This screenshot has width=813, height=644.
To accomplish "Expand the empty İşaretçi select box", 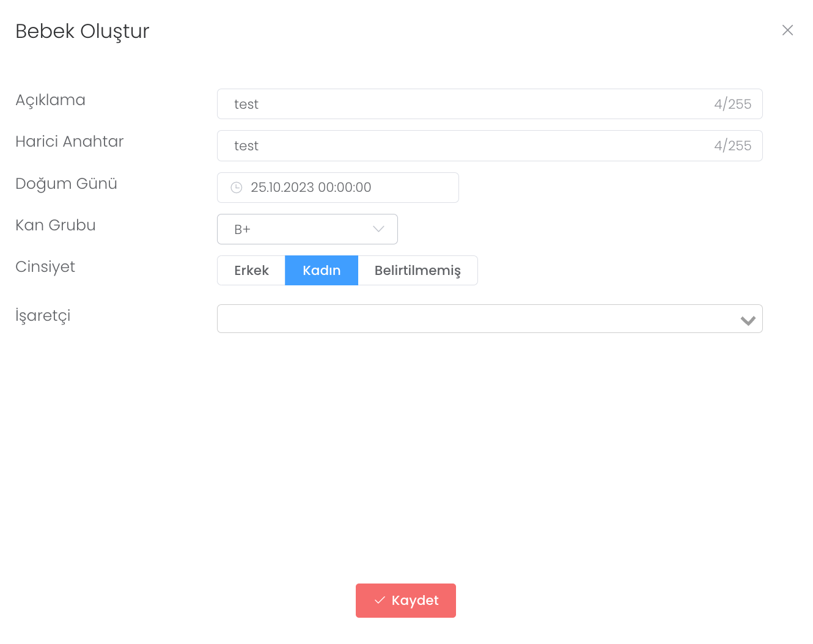I will 477,319.
